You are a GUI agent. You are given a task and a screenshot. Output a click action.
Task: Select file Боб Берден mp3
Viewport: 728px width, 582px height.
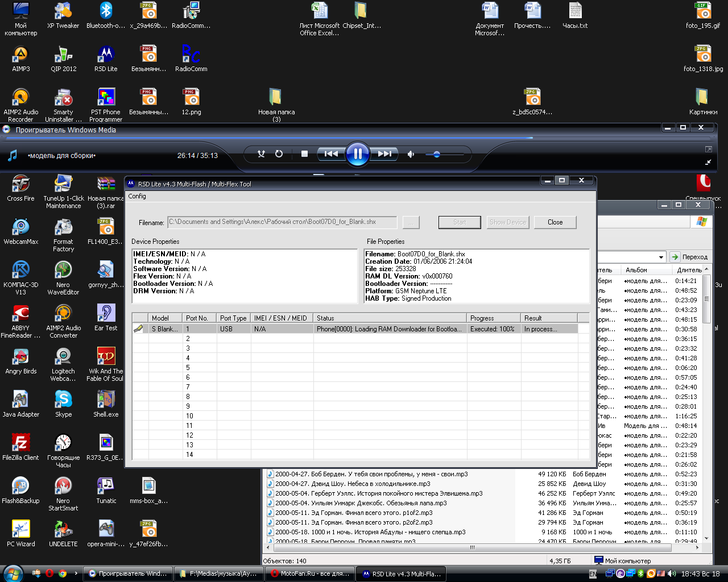(x=371, y=474)
